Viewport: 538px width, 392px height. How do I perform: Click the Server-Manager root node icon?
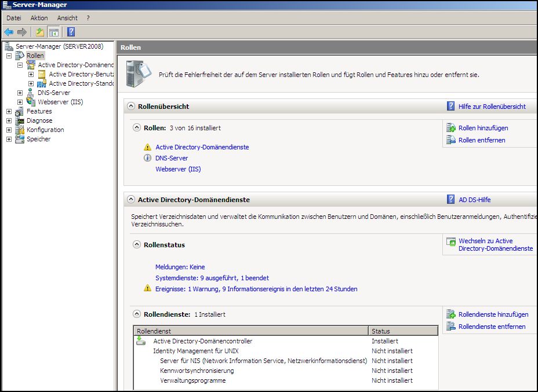click(x=9, y=46)
